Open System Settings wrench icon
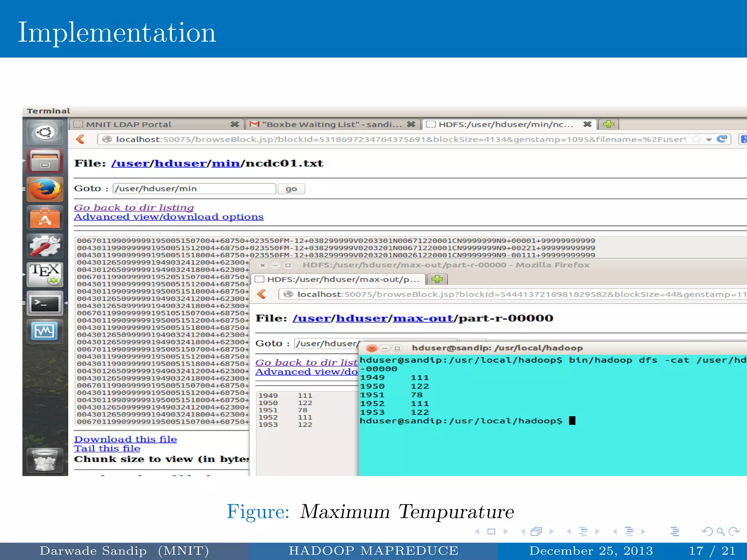747x560 pixels. pyautogui.click(x=45, y=246)
